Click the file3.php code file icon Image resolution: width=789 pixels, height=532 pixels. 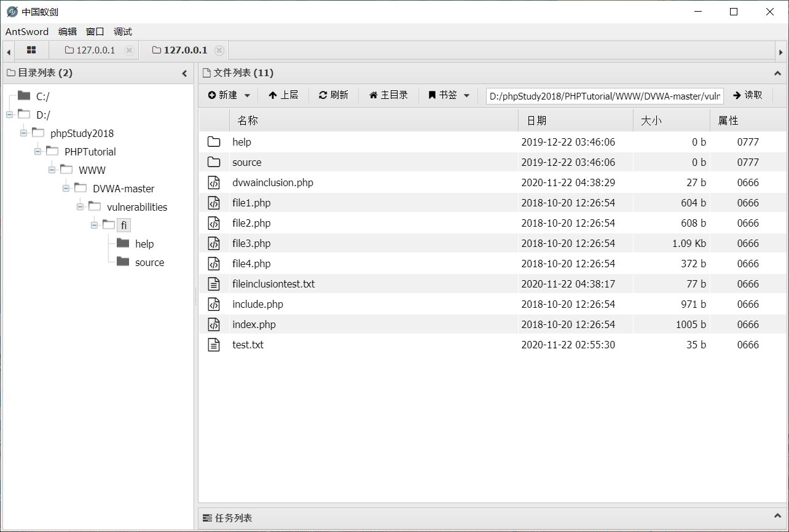coord(213,243)
